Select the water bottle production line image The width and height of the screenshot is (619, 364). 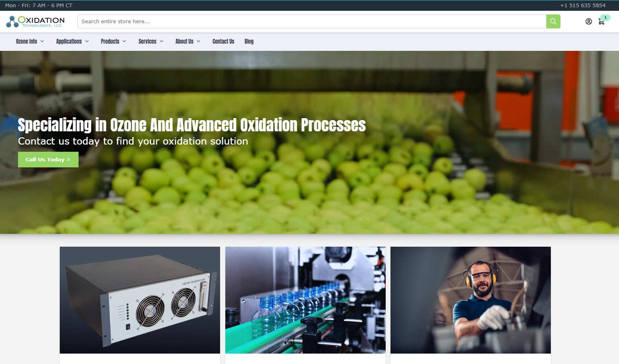tap(305, 300)
